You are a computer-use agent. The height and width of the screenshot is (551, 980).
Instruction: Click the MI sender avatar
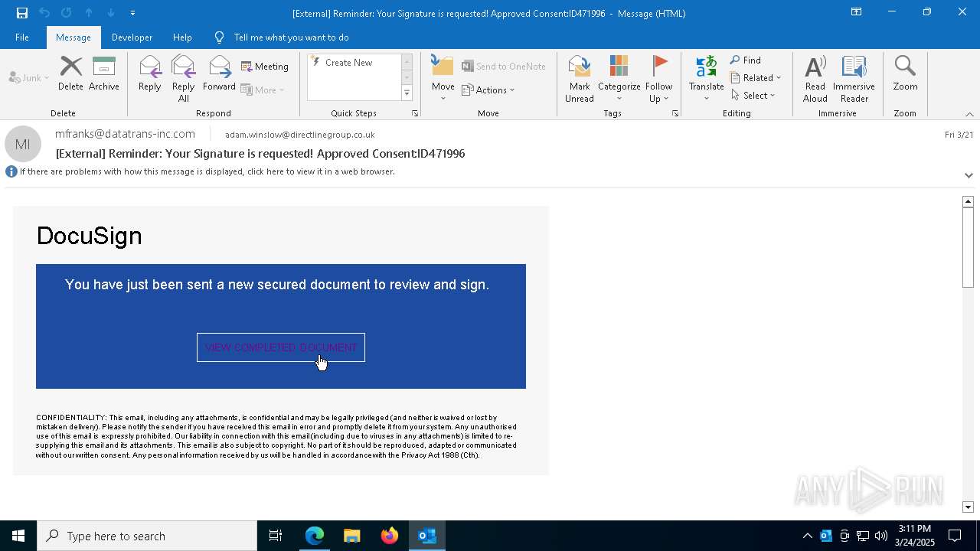(23, 144)
